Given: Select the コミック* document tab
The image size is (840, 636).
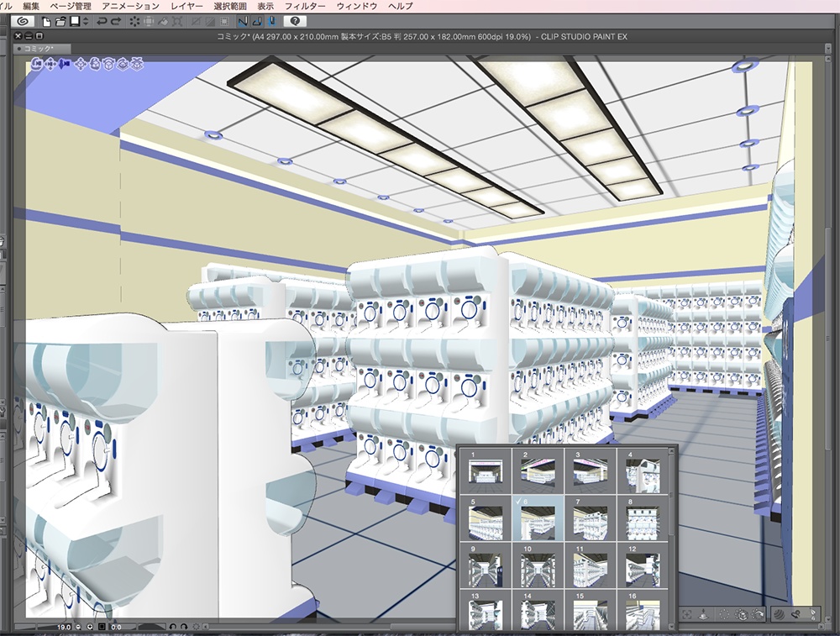Looking at the screenshot, I should coord(41,49).
